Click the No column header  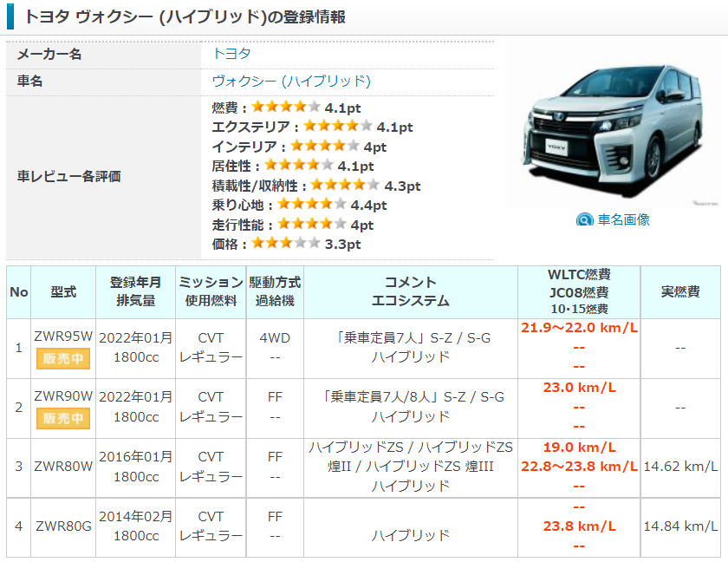[x=18, y=292]
